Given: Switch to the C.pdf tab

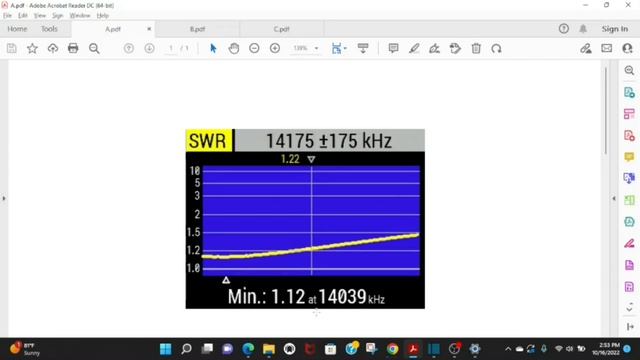Looking at the screenshot, I should click(282, 29).
